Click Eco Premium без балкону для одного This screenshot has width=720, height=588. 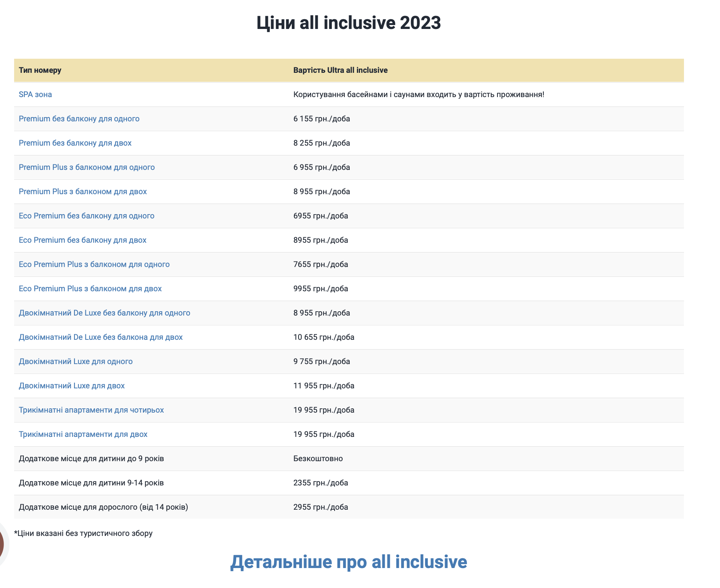point(86,216)
